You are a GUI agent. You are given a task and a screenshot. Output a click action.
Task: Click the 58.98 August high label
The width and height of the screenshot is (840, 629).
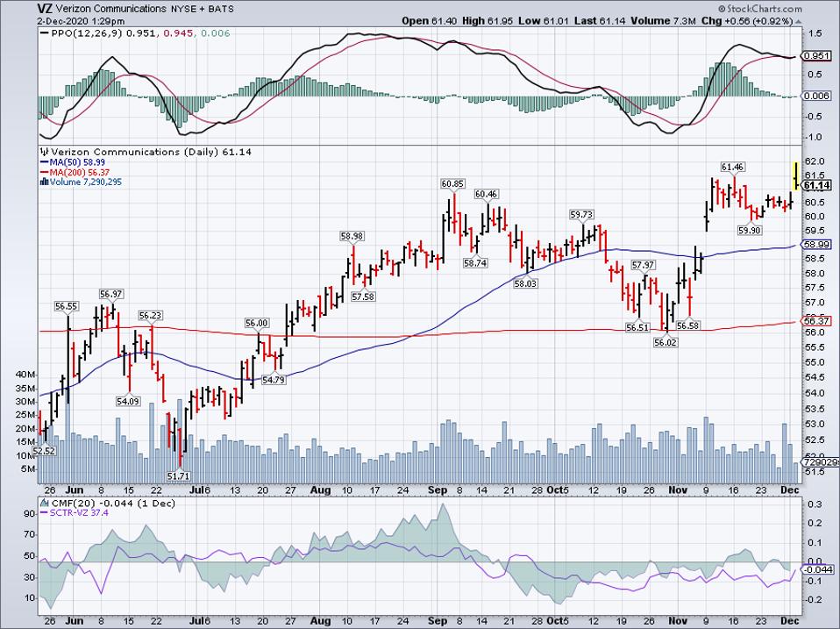pyautogui.click(x=352, y=236)
